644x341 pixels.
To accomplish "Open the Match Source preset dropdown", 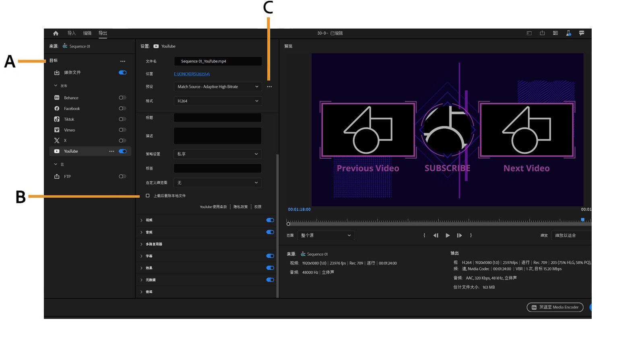I will click(x=218, y=87).
